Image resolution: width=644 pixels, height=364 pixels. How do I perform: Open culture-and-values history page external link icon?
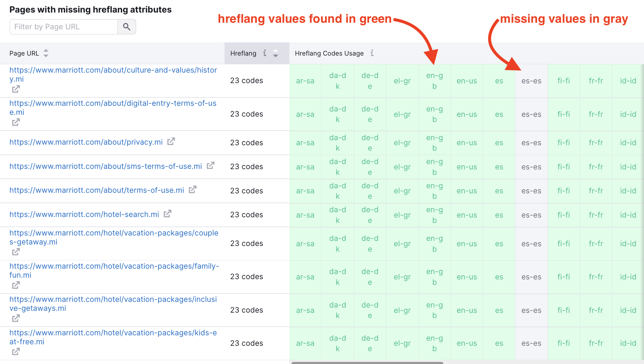coord(16,89)
